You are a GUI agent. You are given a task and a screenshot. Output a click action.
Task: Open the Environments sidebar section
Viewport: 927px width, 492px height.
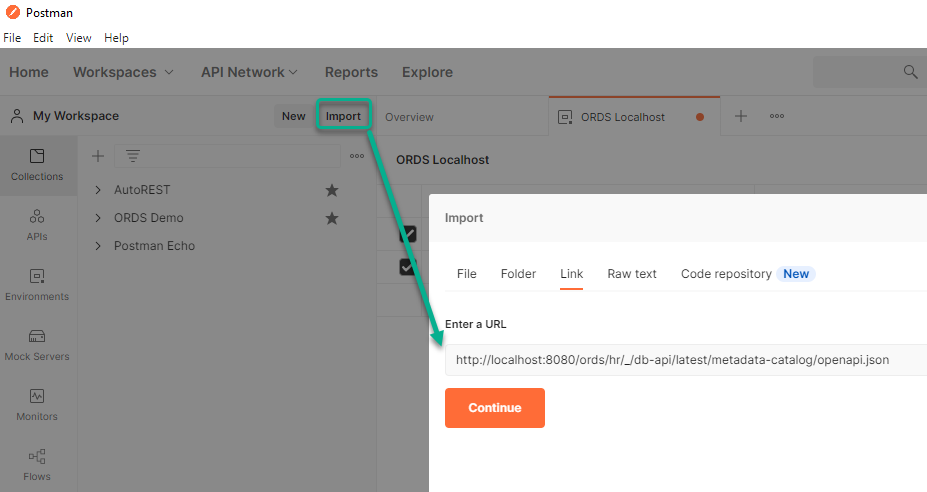(x=37, y=285)
